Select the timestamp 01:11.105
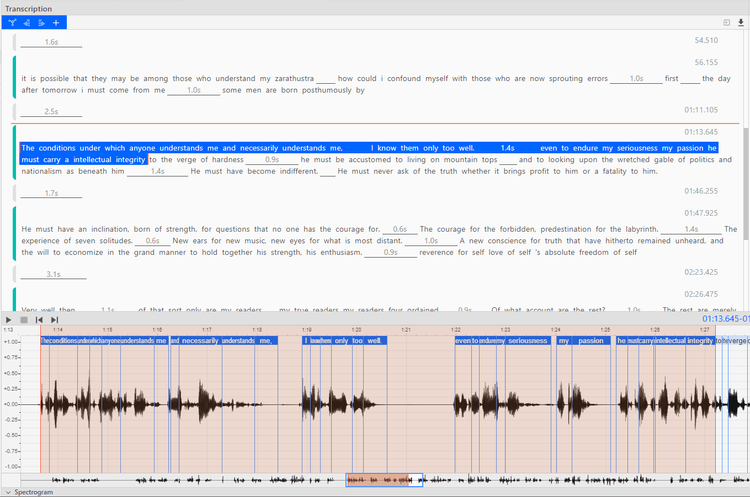Image resolution: width=750 pixels, height=497 pixels. pos(701,110)
